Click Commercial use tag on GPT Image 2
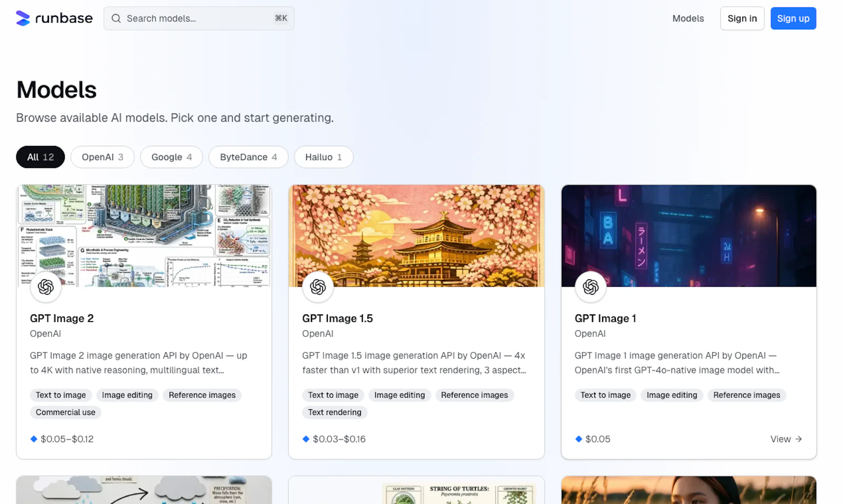 point(65,412)
